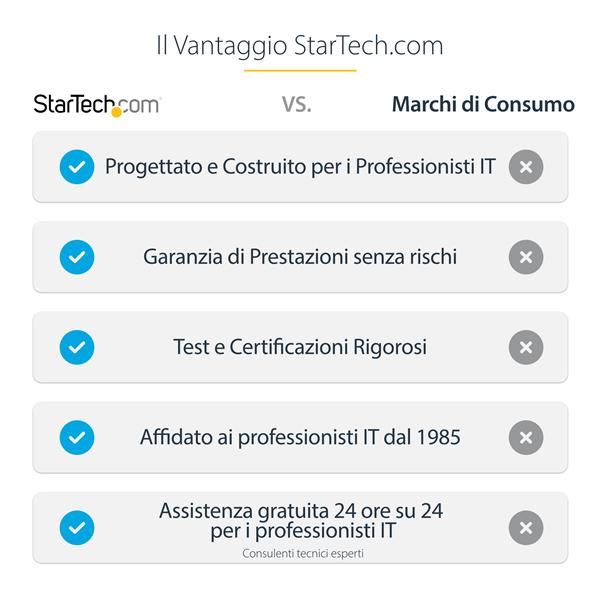Click blue checkmark beside Assistenza gratuita
This screenshot has width=600, height=600.
[77, 527]
